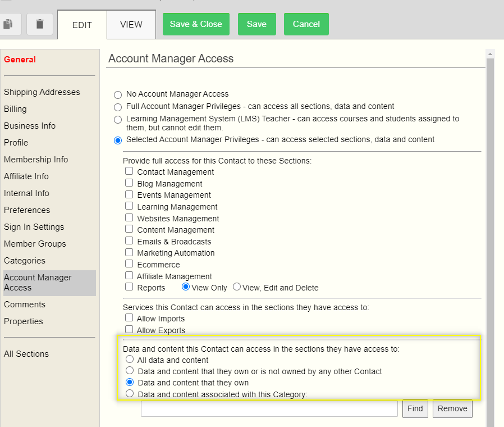Select Account Manager Access in the sidebar
The width and height of the screenshot is (504, 427).
coord(49,283)
